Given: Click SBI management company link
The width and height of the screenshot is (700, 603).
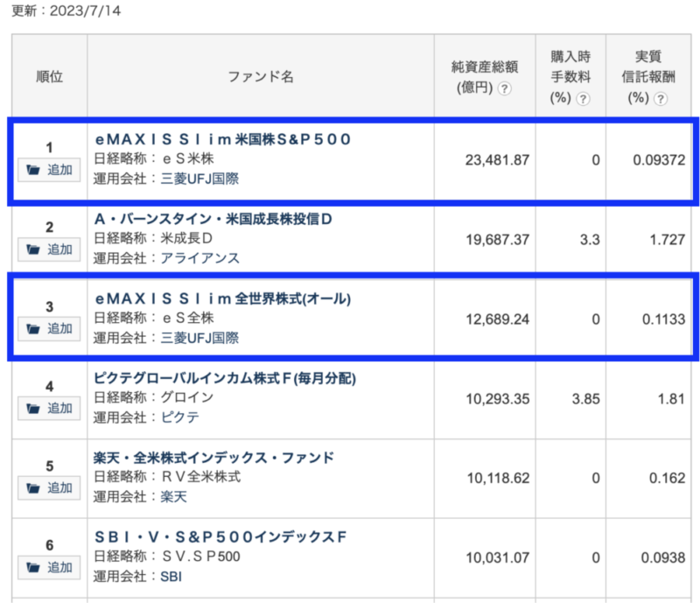Looking at the screenshot, I should [x=171, y=576].
